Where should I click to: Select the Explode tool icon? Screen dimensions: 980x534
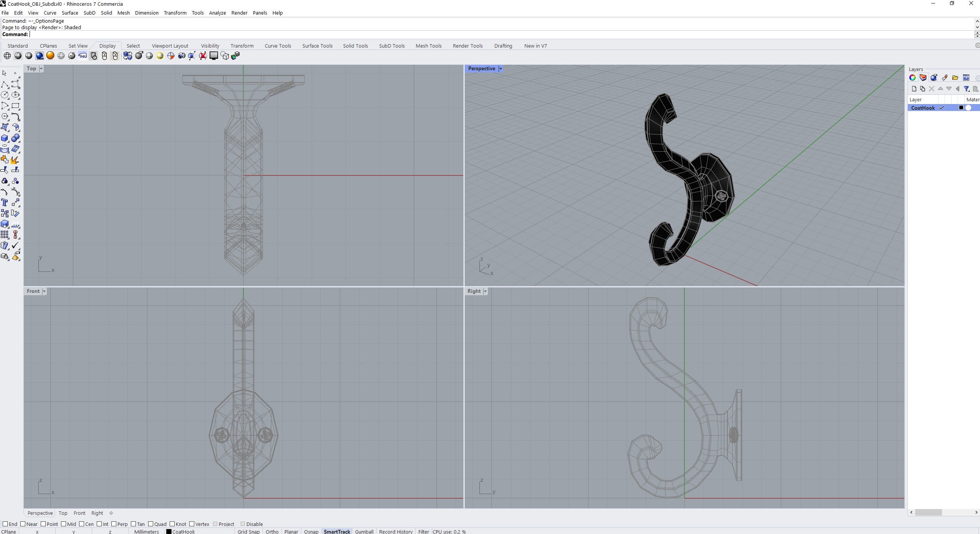pyautogui.click(x=15, y=160)
